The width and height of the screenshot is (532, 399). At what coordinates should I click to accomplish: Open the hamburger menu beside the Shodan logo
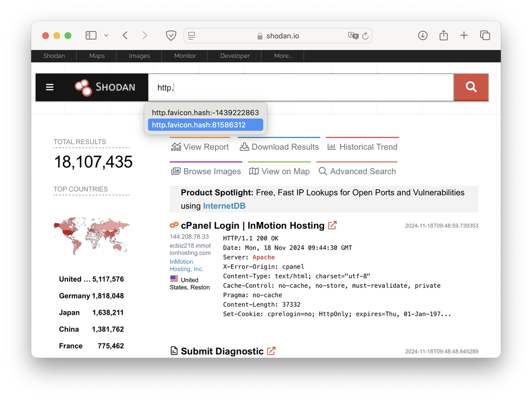point(49,87)
